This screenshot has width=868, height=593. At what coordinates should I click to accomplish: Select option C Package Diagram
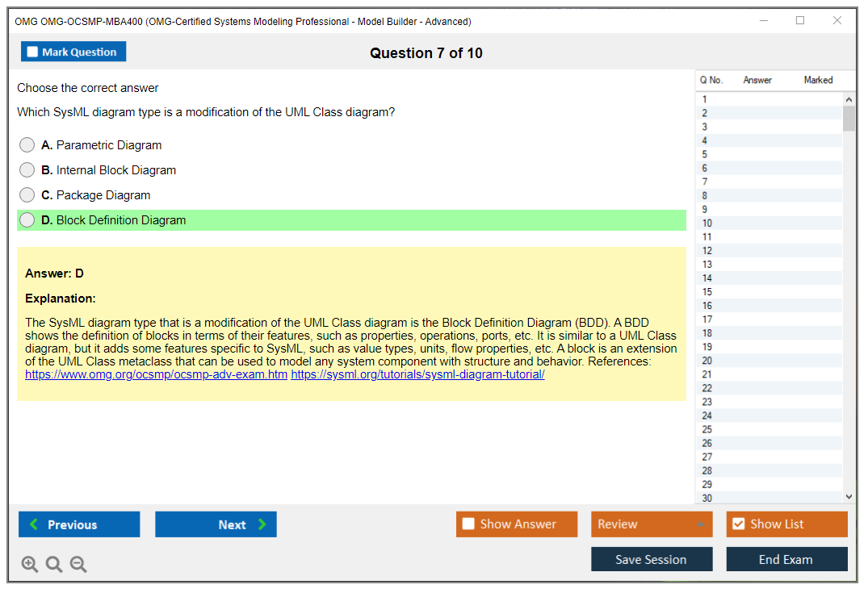tap(27, 195)
